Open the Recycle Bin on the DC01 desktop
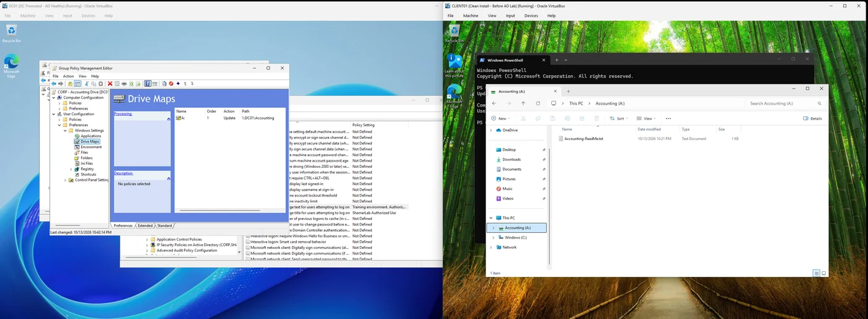 11,33
